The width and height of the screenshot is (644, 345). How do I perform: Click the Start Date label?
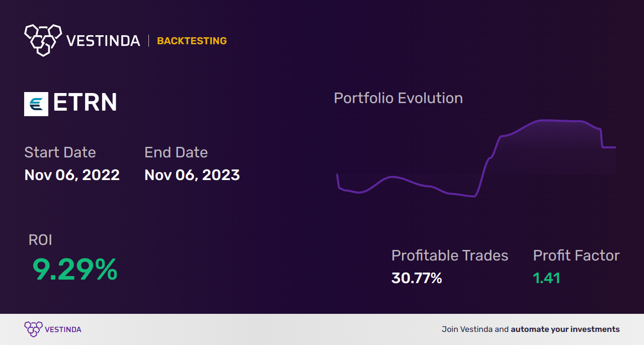click(60, 152)
